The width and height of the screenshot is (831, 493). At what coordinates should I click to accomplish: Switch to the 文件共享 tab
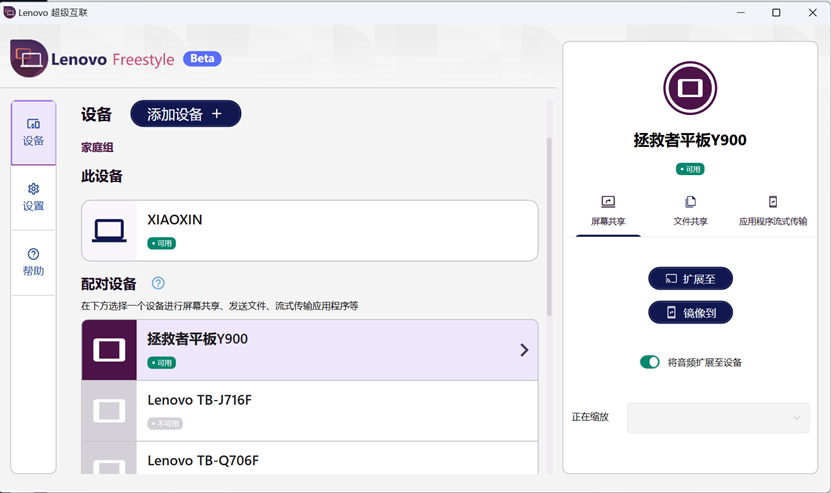pos(690,211)
